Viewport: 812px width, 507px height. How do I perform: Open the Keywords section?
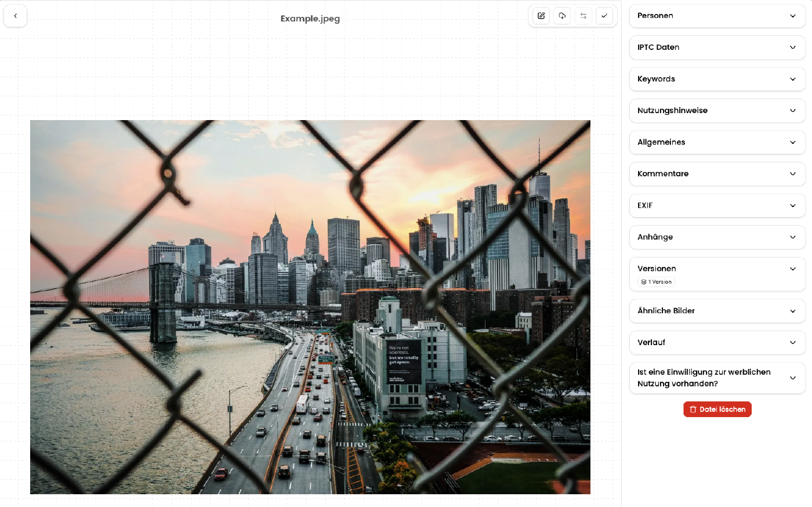coord(717,79)
